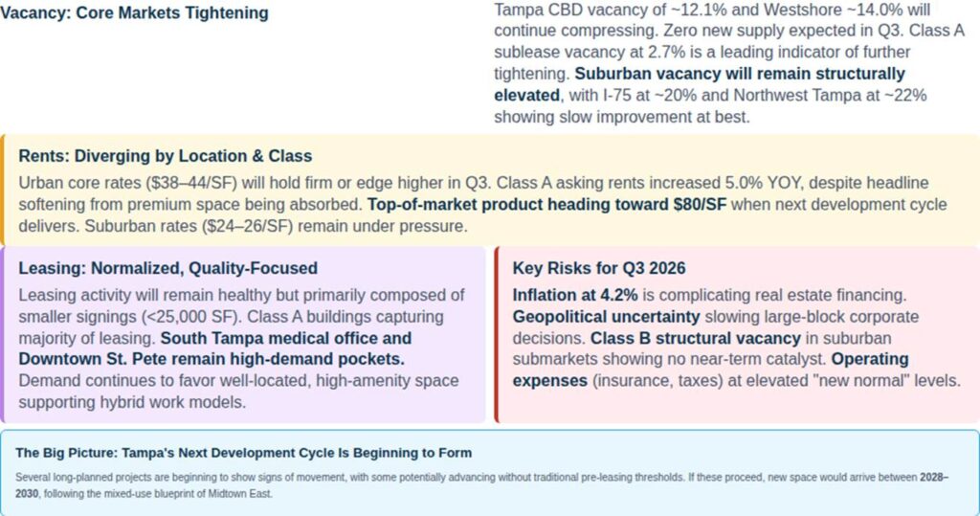Click the bold 'Inflation at 4.2%' text

pos(575,295)
